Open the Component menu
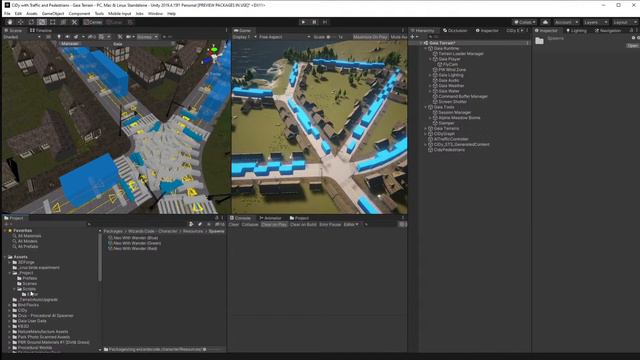This screenshot has height=360, width=640. coord(79,13)
